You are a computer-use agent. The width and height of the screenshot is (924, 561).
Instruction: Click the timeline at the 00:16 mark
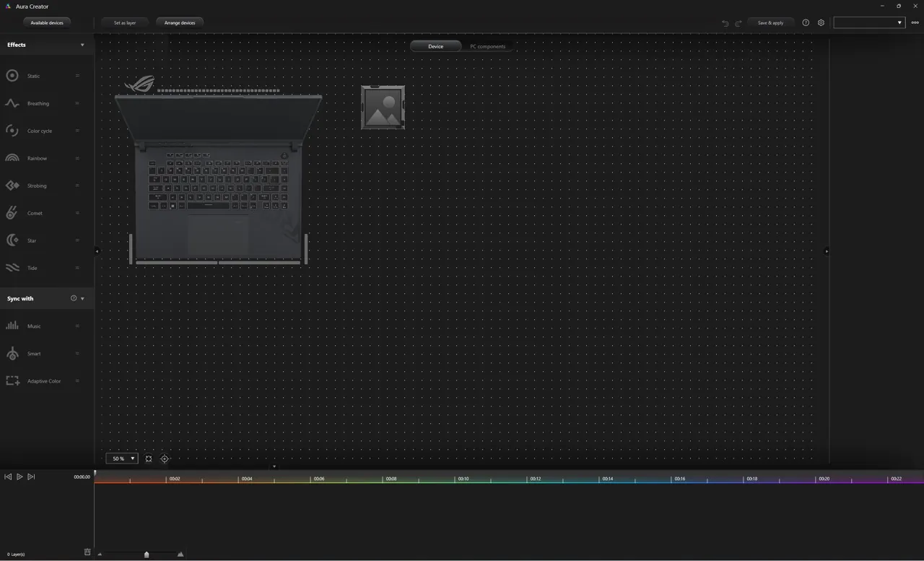tap(680, 479)
